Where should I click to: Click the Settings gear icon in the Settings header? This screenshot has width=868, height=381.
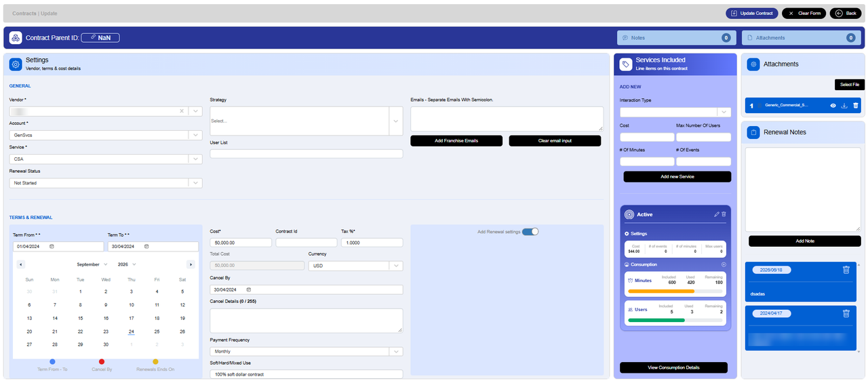[16, 64]
